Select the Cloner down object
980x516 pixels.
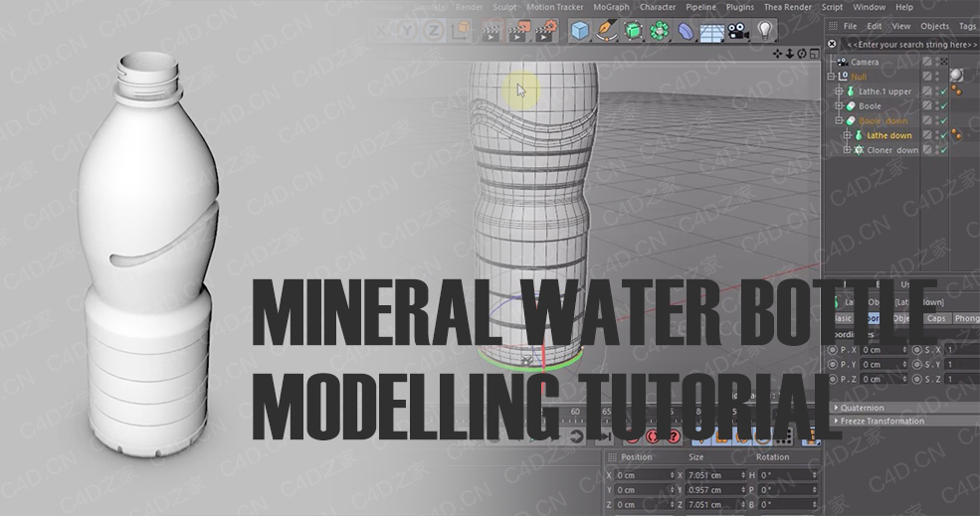tap(892, 150)
